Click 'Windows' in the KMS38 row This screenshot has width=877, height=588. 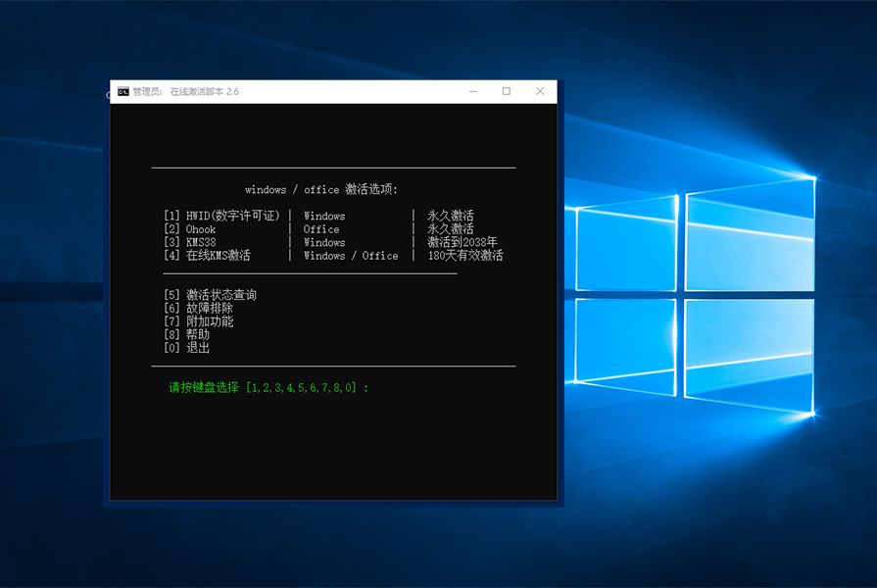tap(324, 242)
